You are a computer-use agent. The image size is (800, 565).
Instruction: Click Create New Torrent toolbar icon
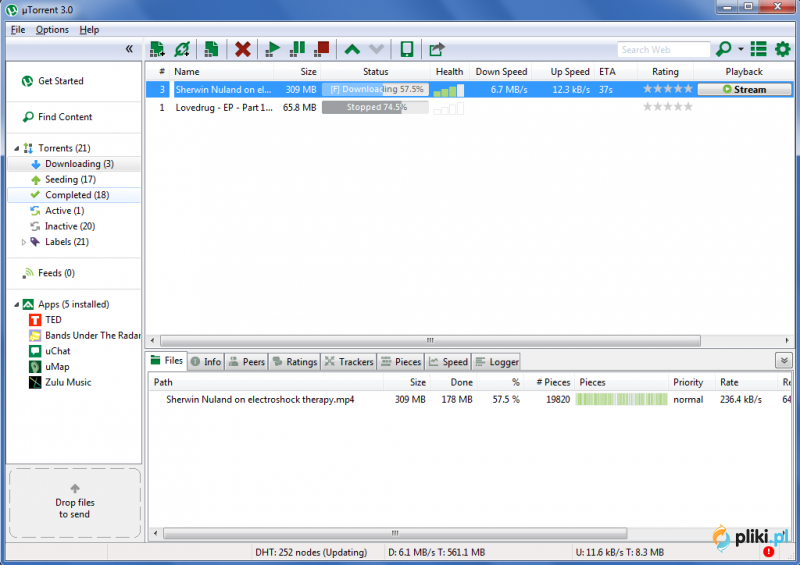click(211, 50)
